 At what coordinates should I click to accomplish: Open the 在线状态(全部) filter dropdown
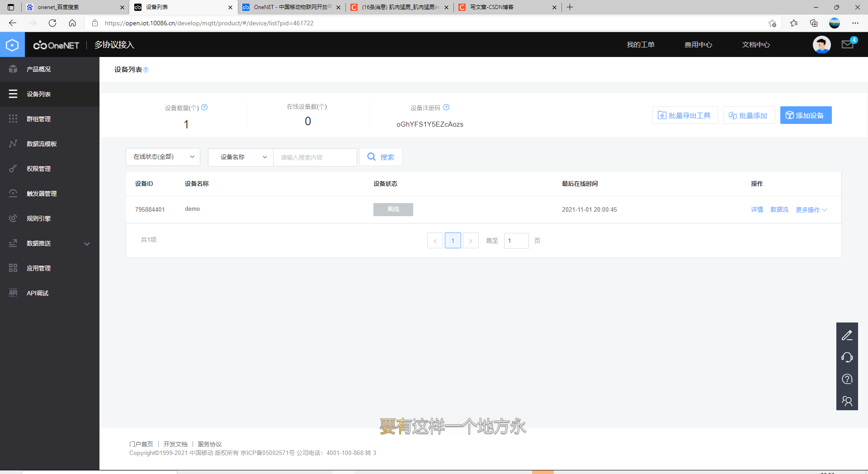163,157
